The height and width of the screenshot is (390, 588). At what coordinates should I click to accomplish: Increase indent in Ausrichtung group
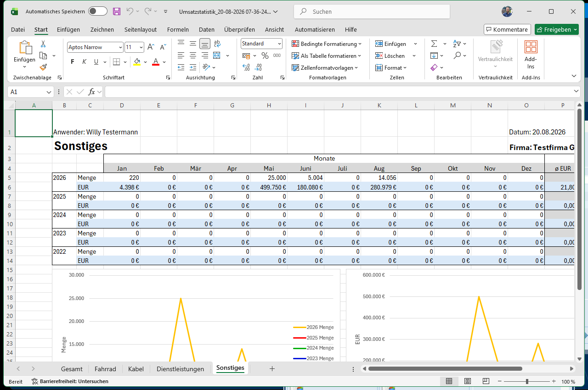pyautogui.click(x=193, y=67)
